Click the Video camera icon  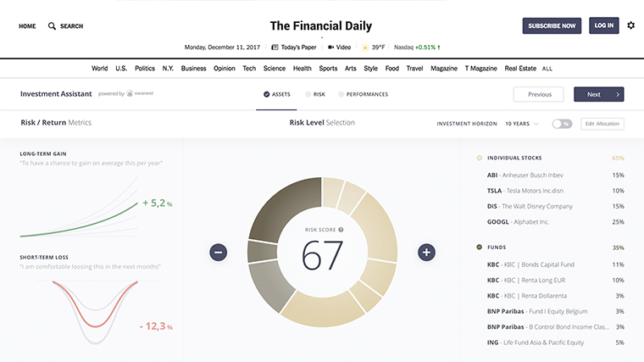coord(330,47)
